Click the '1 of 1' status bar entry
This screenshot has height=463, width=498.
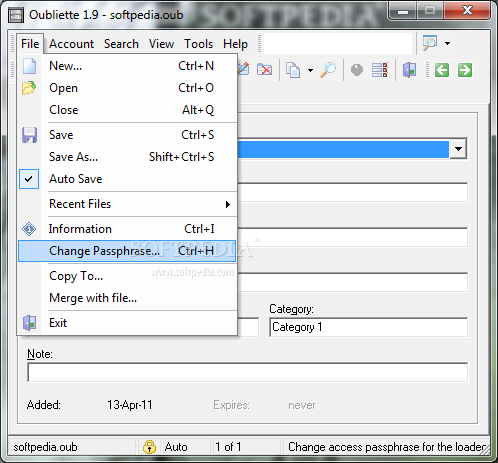click(228, 447)
